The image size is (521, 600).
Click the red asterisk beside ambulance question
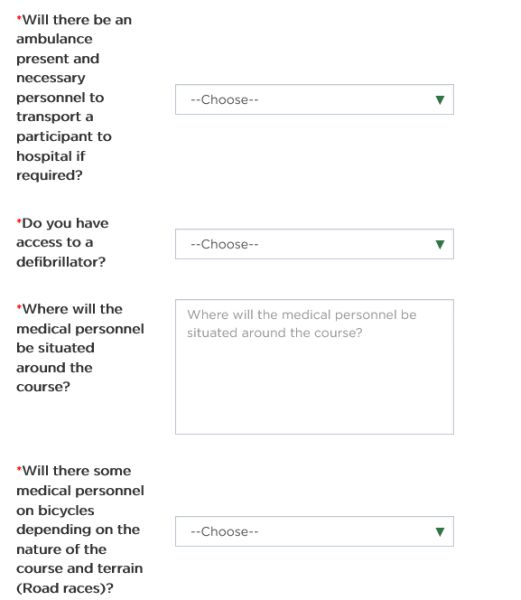coord(19,17)
